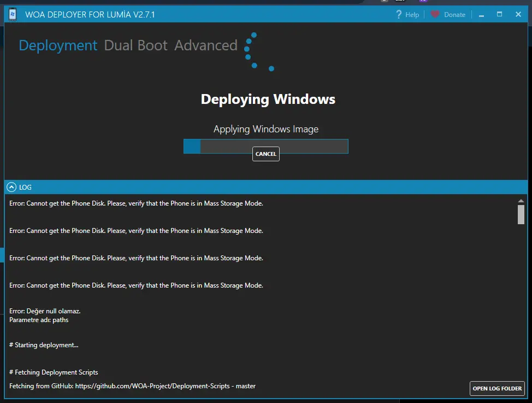This screenshot has width=532, height=403.
Task: Switch to the Dual Boot tab
Action: tap(135, 45)
